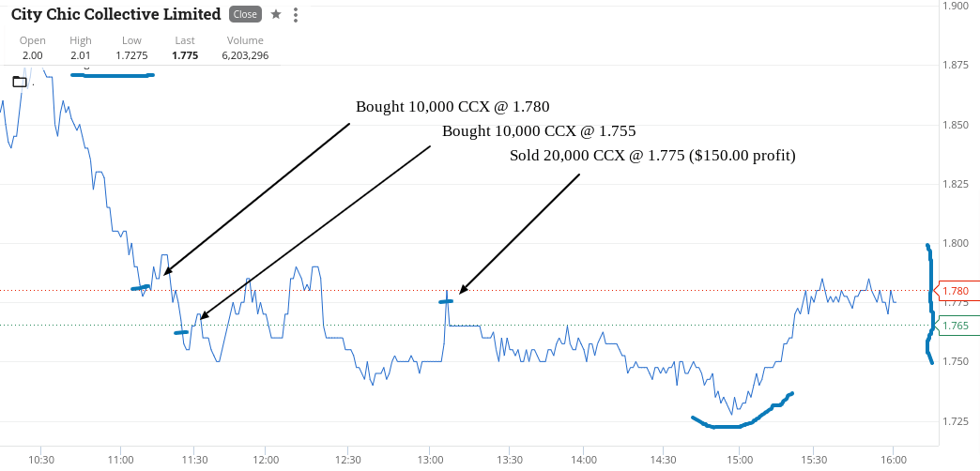
Task: Select the 'Bought 10,000 CCX @ 1.780' annotation
Action: tap(452, 107)
